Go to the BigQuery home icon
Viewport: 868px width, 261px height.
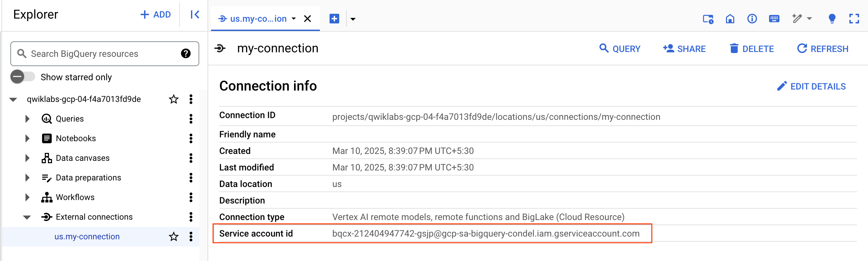(730, 19)
